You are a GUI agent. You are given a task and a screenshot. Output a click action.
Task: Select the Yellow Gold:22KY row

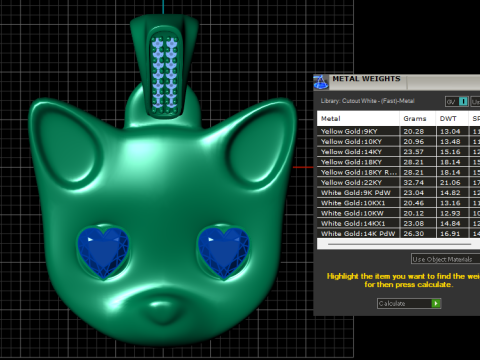tap(398, 183)
